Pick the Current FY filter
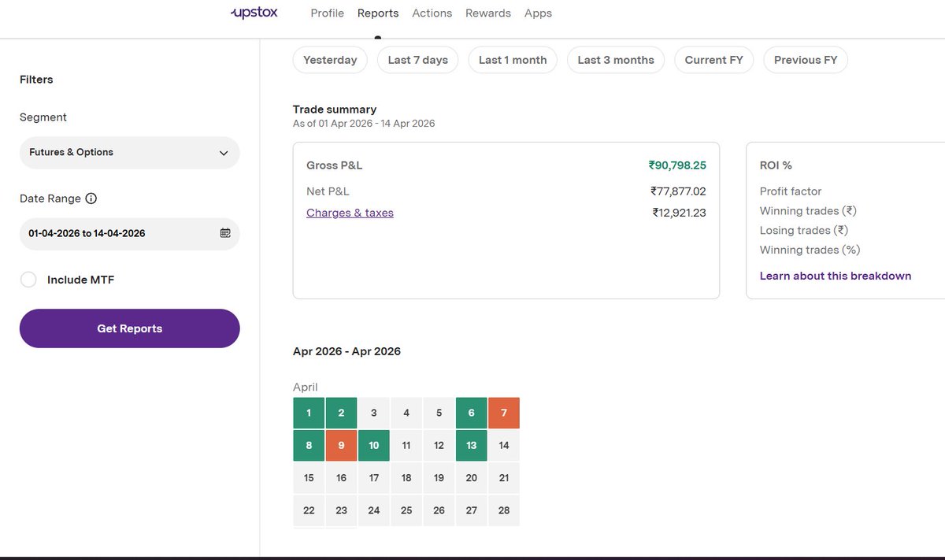This screenshot has width=945, height=560. 714,60
